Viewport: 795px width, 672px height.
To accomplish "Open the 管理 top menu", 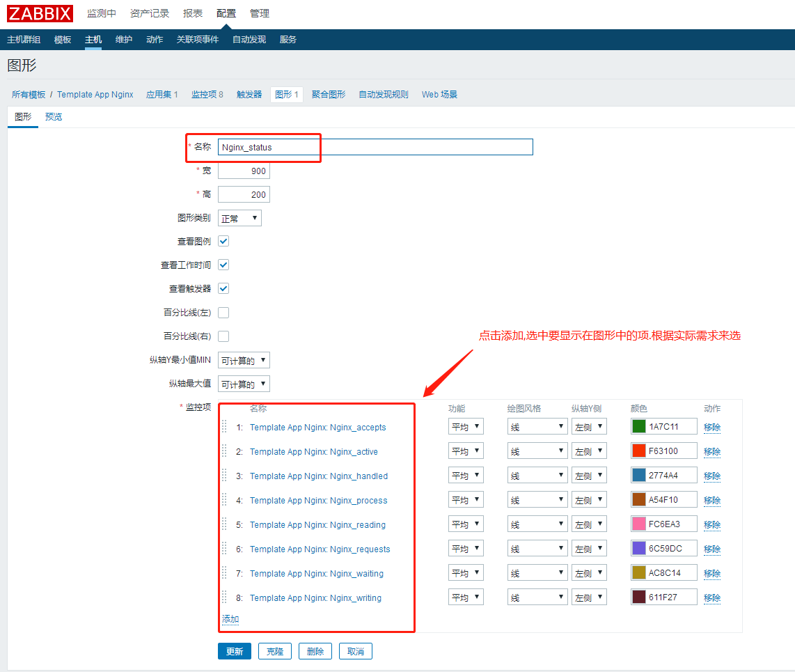I will pyautogui.click(x=260, y=14).
